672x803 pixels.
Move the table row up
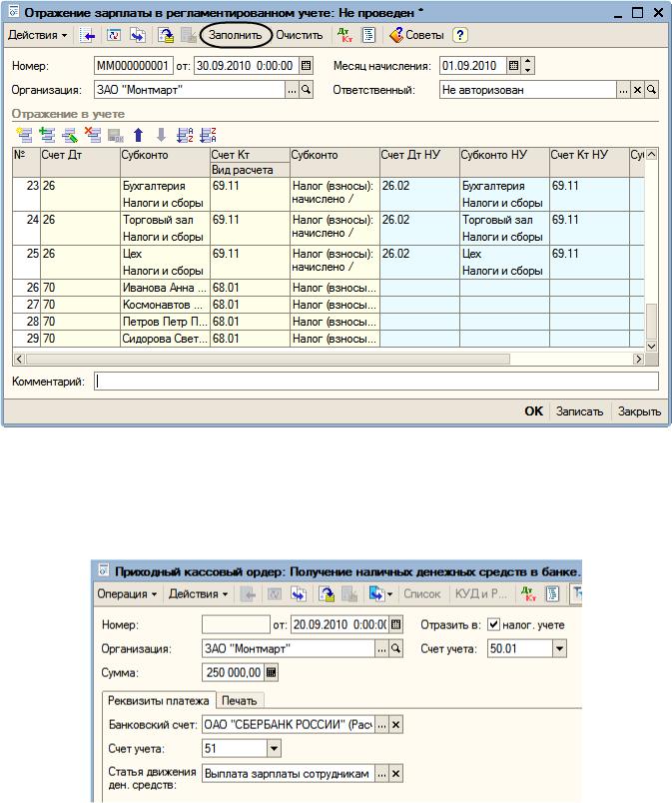point(138,135)
